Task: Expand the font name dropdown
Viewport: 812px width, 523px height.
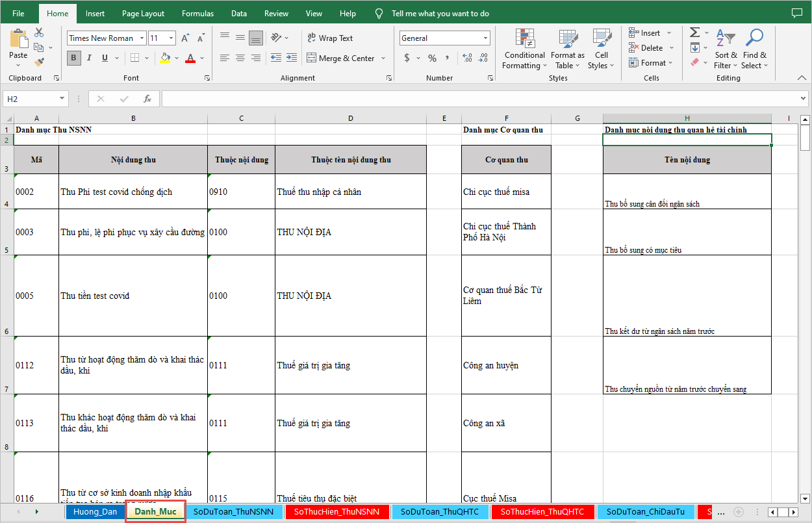Action: pyautogui.click(x=140, y=38)
